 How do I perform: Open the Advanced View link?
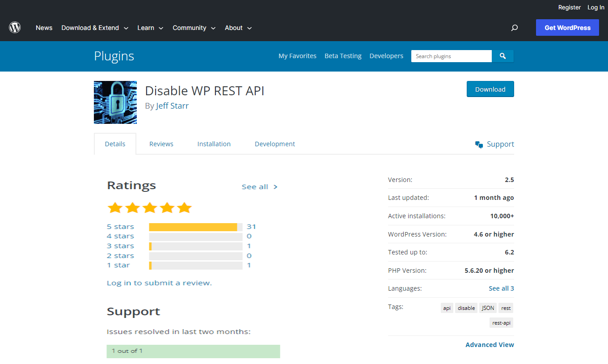tap(490, 345)
